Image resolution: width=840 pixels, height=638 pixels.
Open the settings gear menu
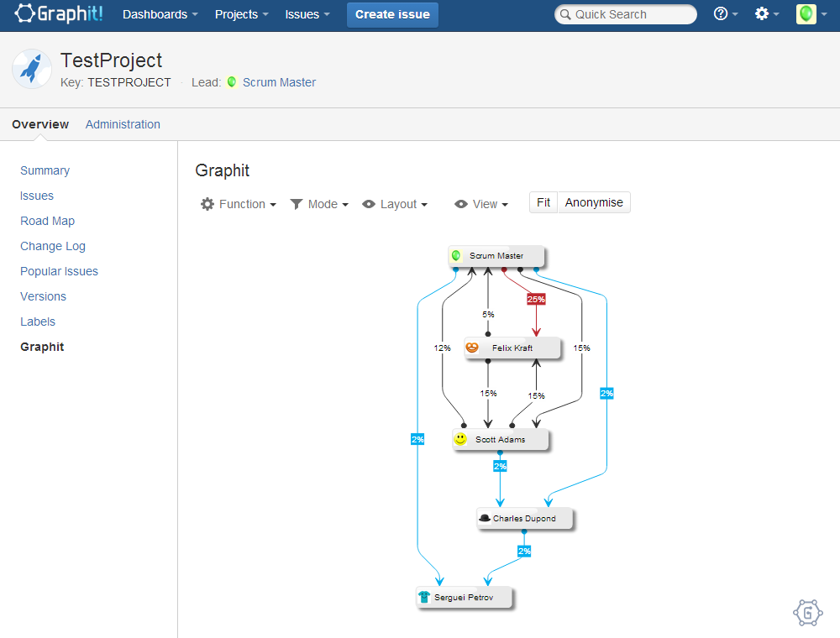(767, 14)
